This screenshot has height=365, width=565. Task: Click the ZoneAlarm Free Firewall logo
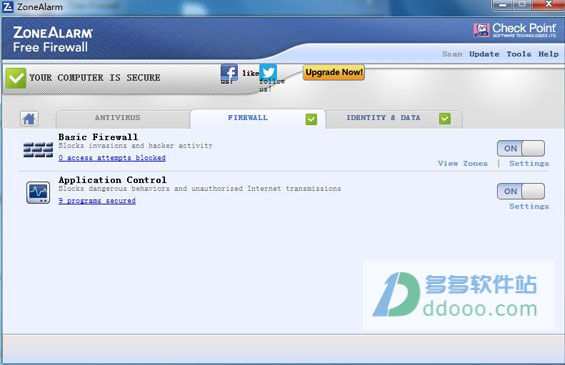point(53,39)
